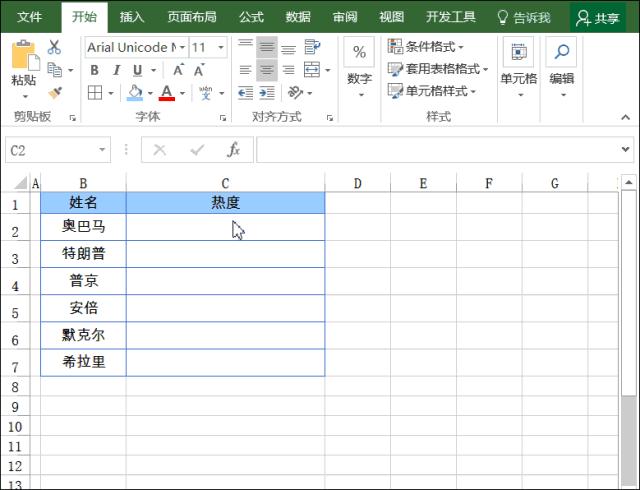Image resolution: width=640 pixels, height=490 pixels.
Task: Collapse the ribbon with the chevron
Action: coord(625,118)
